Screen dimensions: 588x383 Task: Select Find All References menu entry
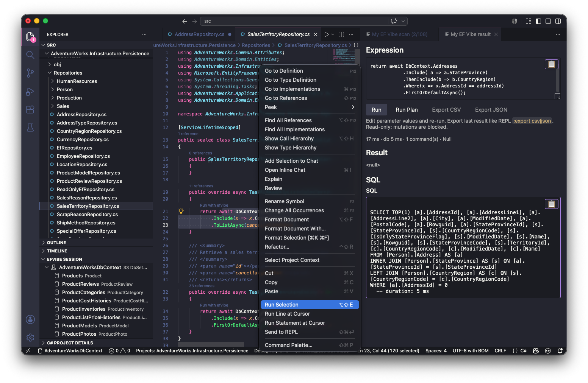click(310, 120)
